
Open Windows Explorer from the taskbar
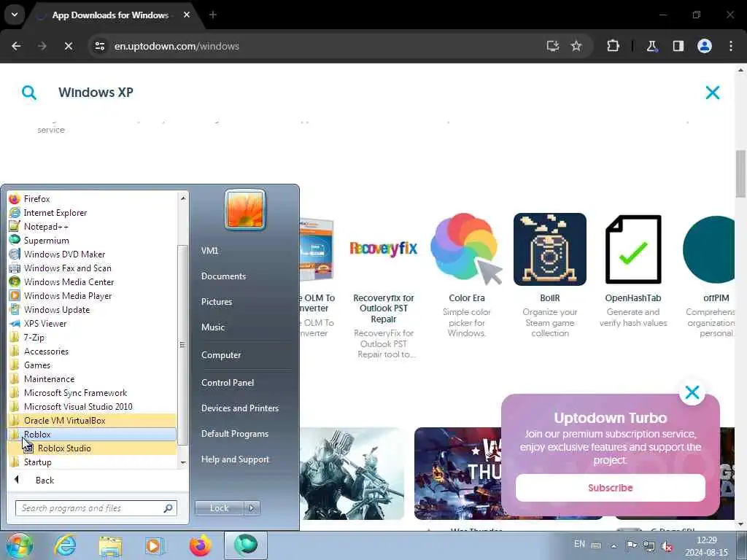(110, 545)
